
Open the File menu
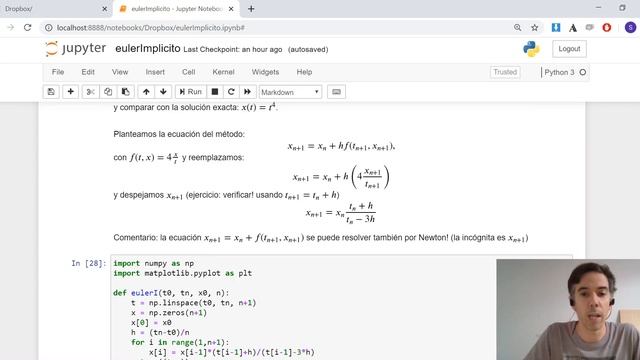click(x=58, y=72)
